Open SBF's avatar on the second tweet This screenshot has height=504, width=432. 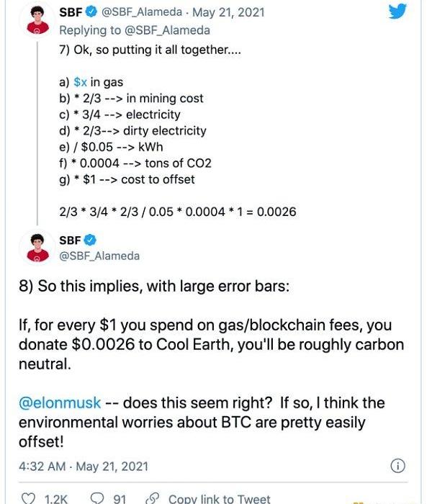31,248
